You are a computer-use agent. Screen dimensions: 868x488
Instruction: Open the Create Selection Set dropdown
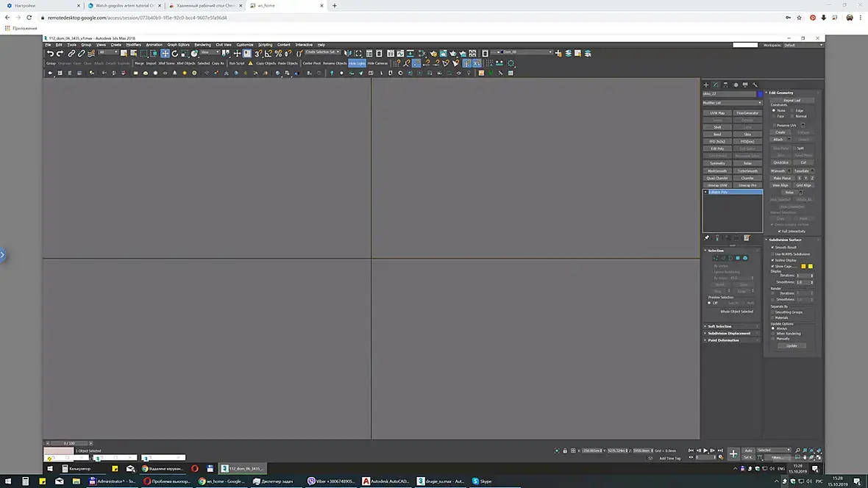(x=322, y=52)
